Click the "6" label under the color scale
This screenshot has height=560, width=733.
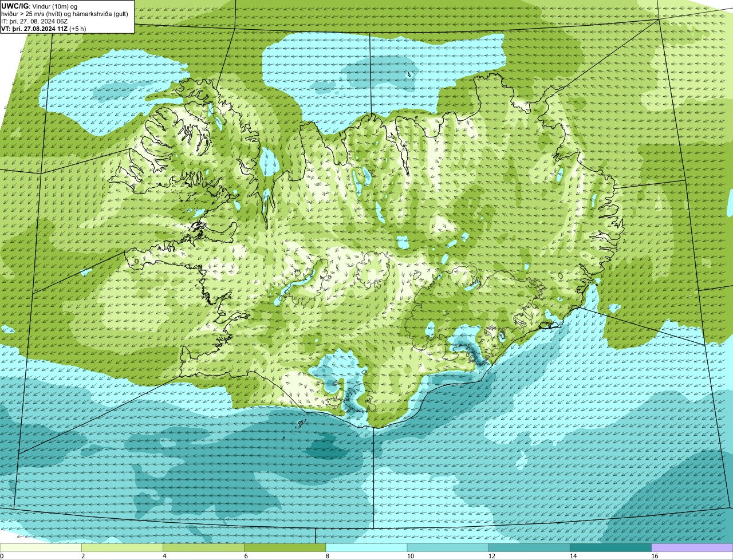coord(246,556)
